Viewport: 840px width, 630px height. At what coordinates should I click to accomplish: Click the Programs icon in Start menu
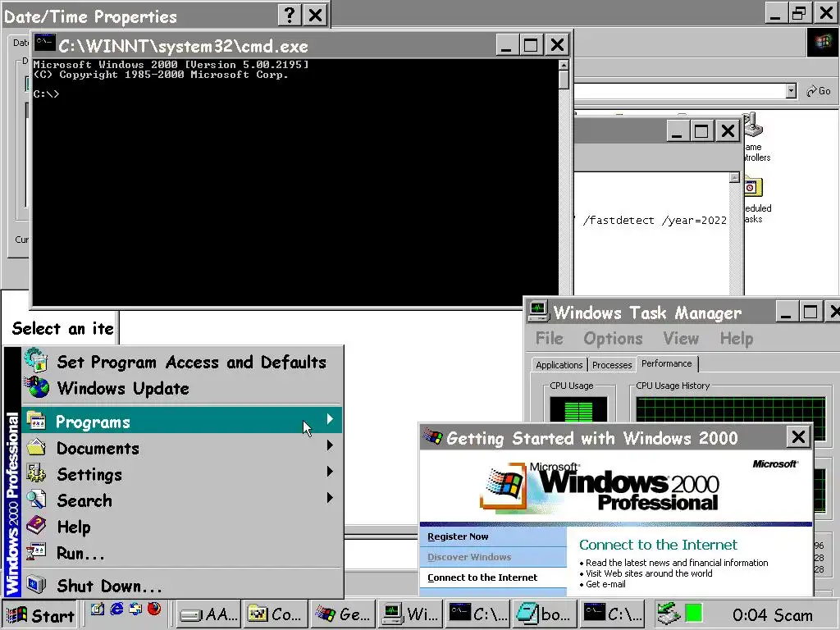click(x=36, y=421)
